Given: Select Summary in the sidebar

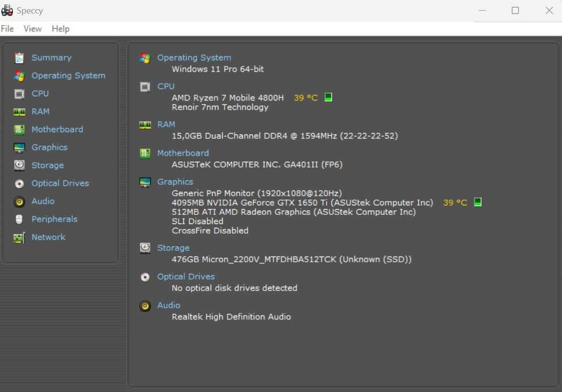Looking at the screenshot, I should (52, 58).
